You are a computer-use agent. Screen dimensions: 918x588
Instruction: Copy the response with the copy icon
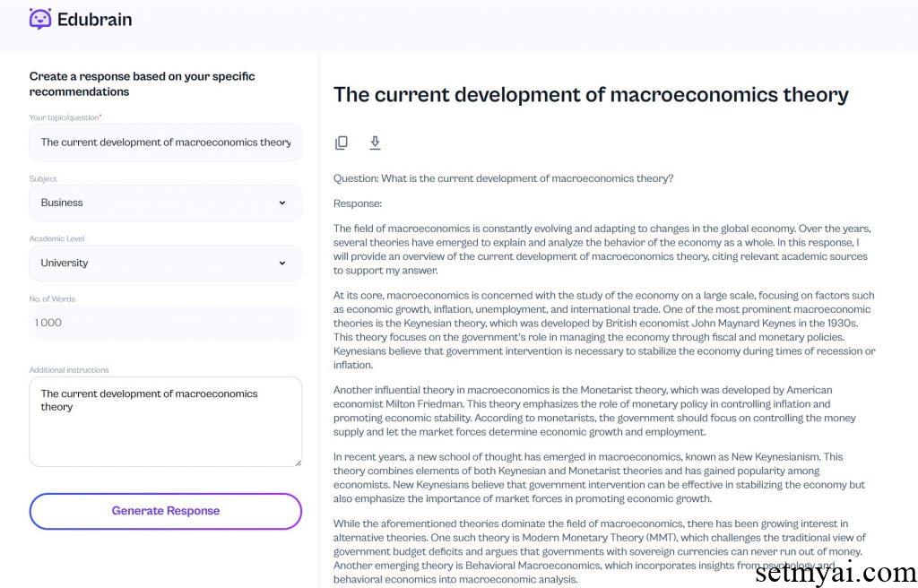342,143
